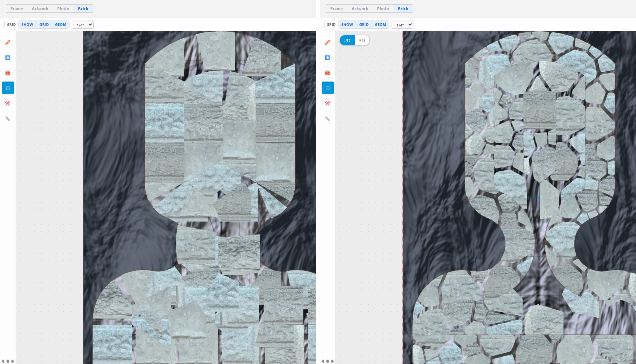The height and width of the screenshot is (364, 636).
Task: Select the Brick tab in left panel
Action: tap(83, 9)
